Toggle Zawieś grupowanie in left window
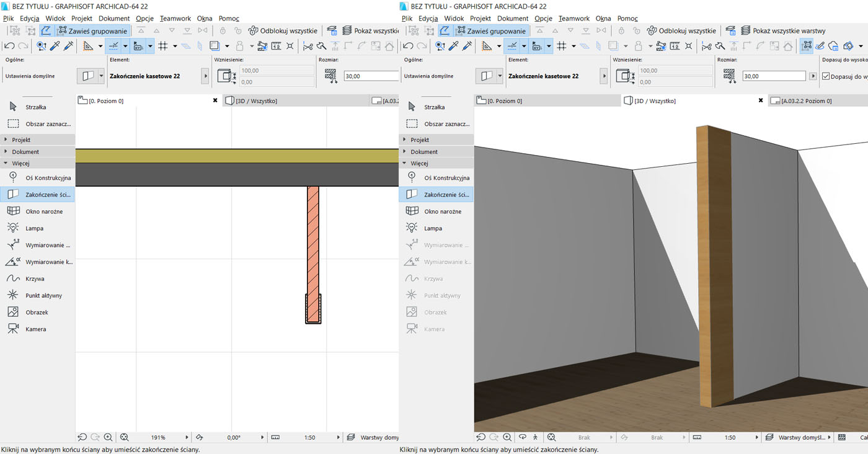The height and width of the screenshot is (454, 868). (93, 31)
